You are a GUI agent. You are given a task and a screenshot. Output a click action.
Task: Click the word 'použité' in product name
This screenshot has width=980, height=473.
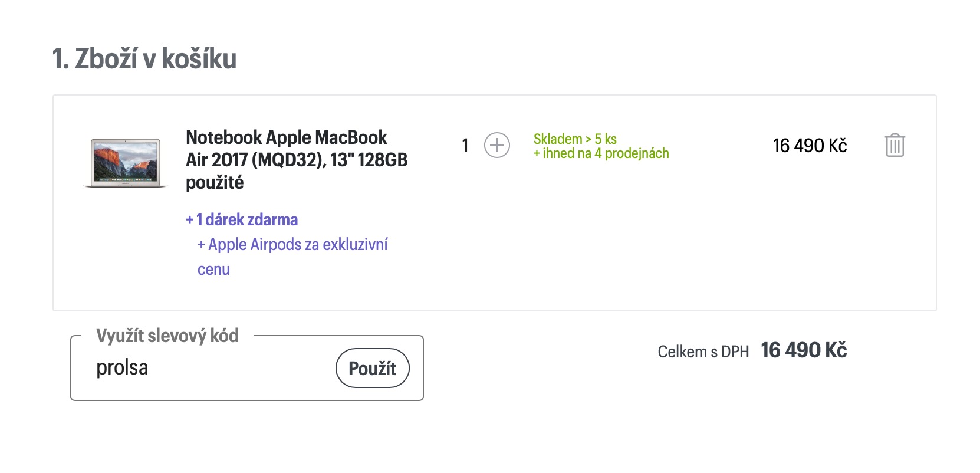pos(215,183)
